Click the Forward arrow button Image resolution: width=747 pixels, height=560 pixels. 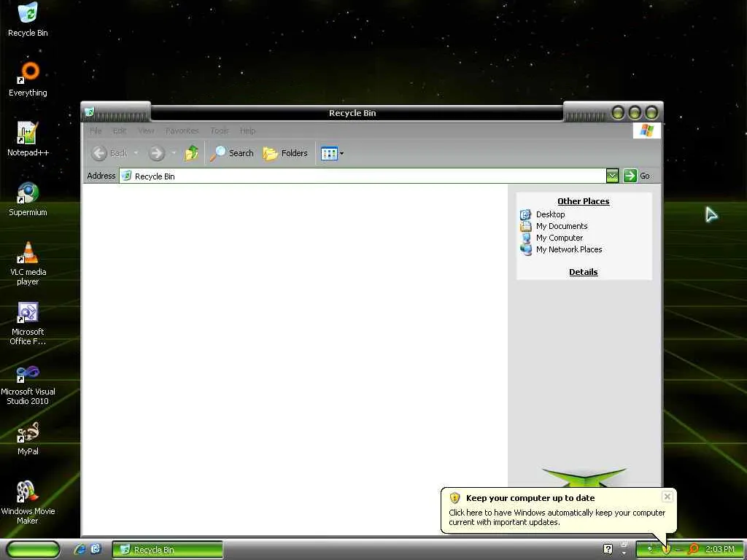[156, 153]
